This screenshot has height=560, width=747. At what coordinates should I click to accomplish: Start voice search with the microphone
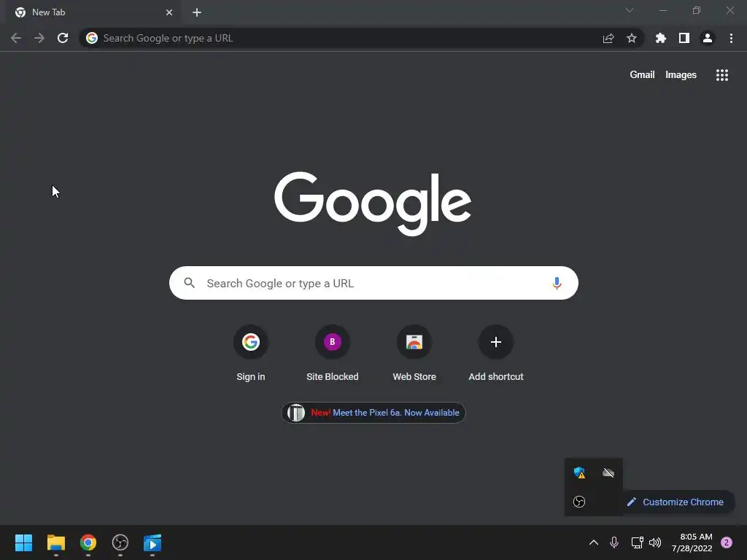pyautogui.click(x=557, y=284)
